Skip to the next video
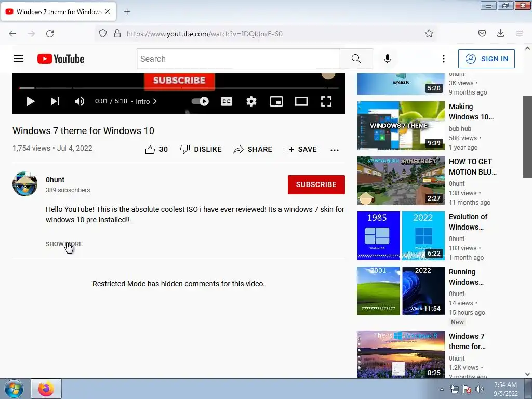532x399 pixels. 55,101
